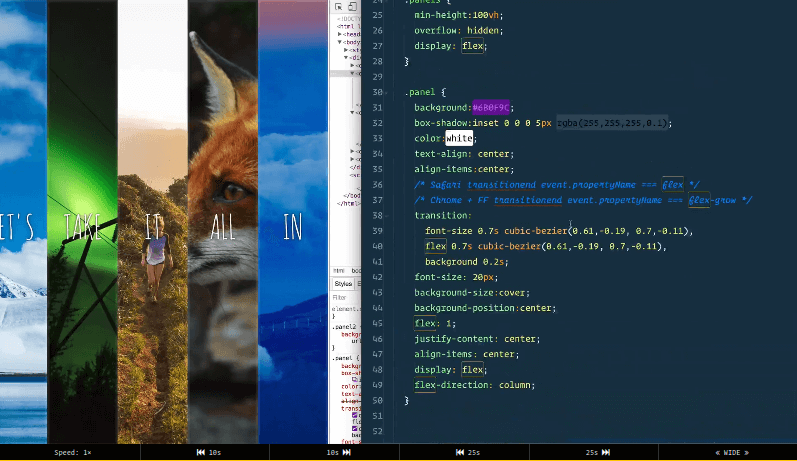Click the LET'S panel in the gallery
Screen dimensions: 797x461
23,222
